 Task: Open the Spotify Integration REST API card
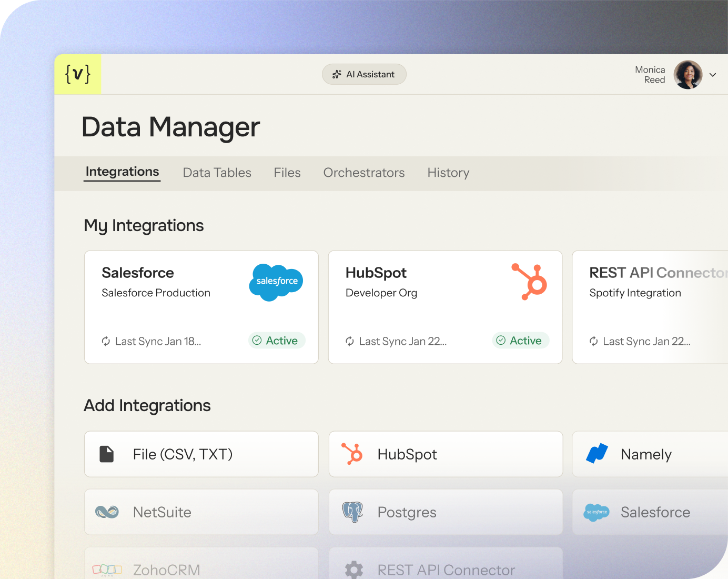tap(650, 307)
